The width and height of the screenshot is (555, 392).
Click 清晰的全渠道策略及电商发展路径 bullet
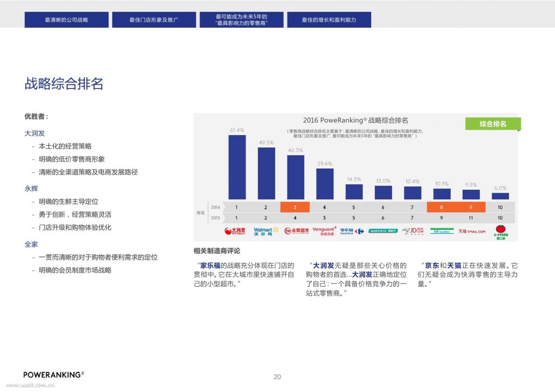(x=88, y=172)
